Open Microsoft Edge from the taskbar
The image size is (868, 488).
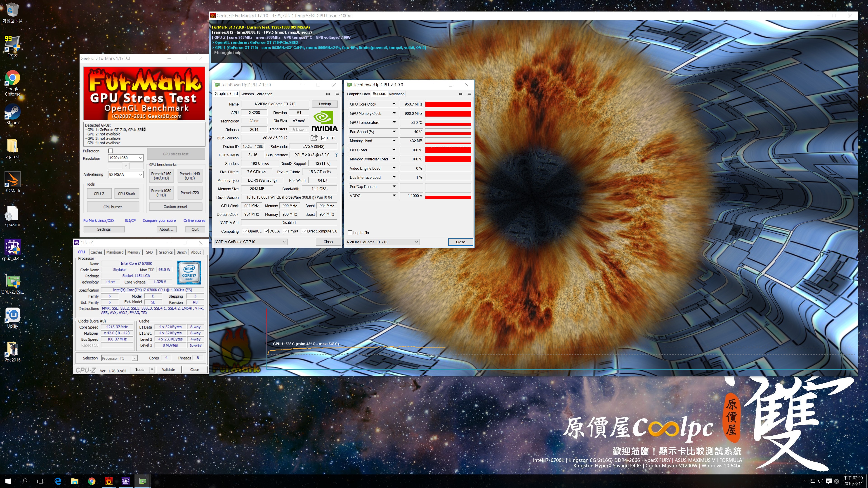coord(58,481)
